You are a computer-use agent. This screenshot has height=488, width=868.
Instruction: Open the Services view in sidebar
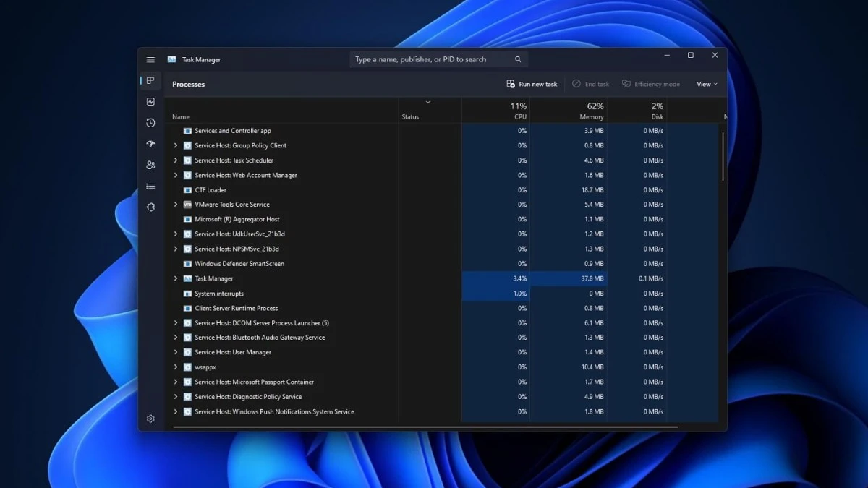click(150, 207)
